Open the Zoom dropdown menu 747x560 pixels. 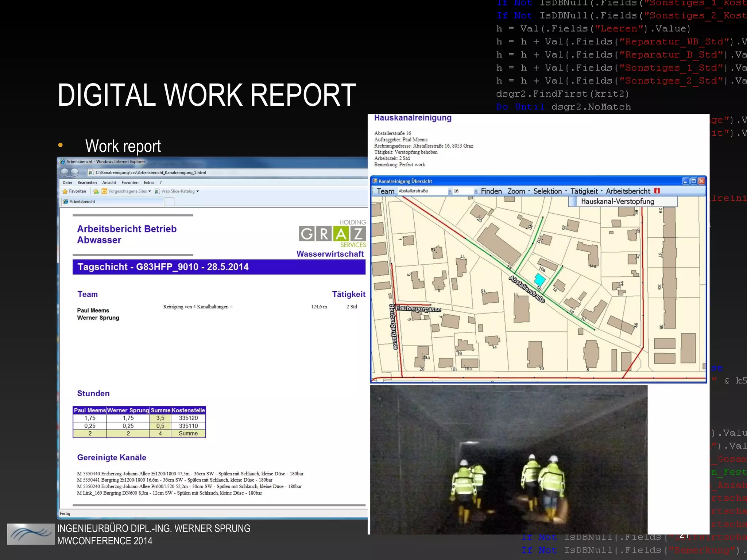(518, 191)
